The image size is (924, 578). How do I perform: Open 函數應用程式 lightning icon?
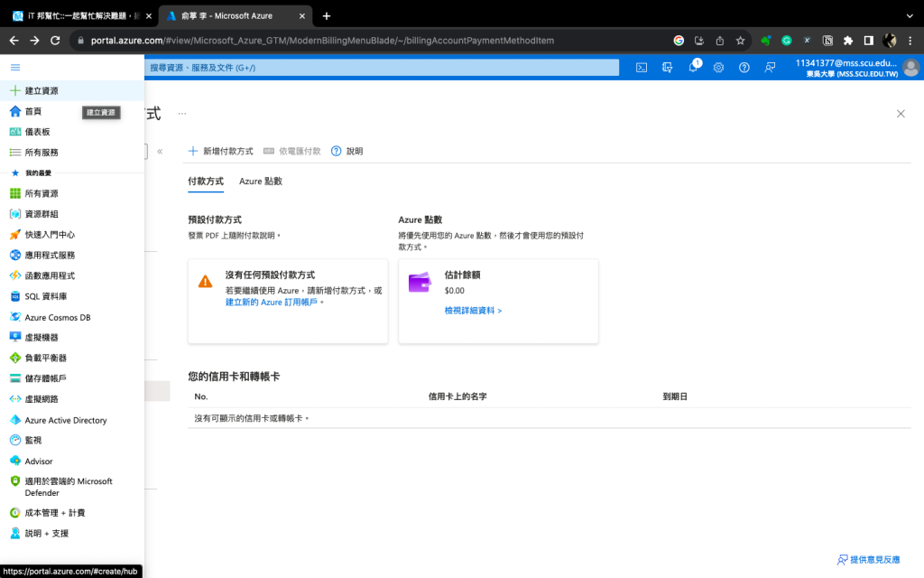(15, 275)
